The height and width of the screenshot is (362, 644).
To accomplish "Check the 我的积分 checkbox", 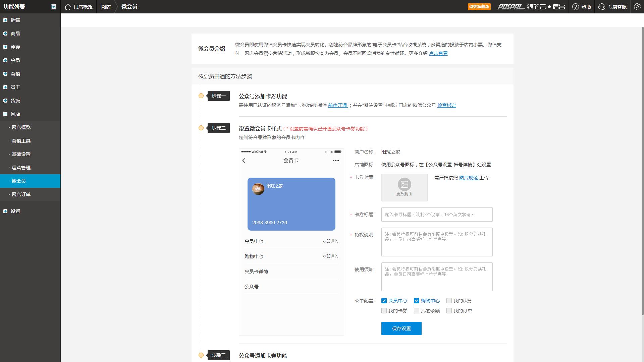I will point(449,301).
